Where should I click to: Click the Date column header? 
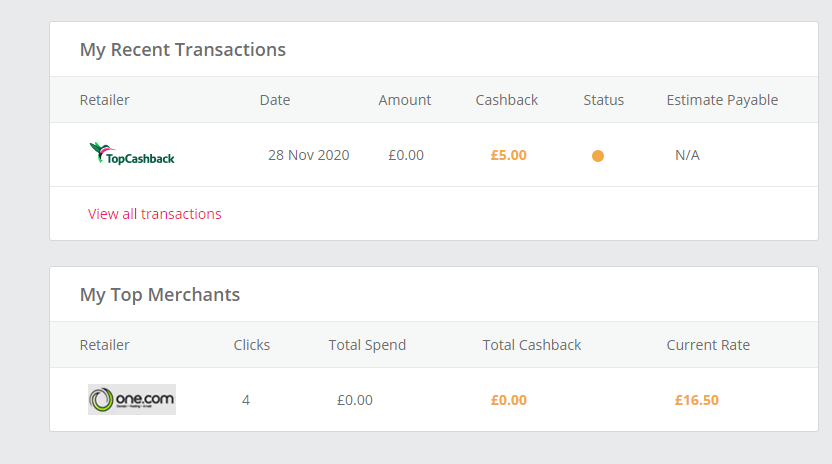275,100
